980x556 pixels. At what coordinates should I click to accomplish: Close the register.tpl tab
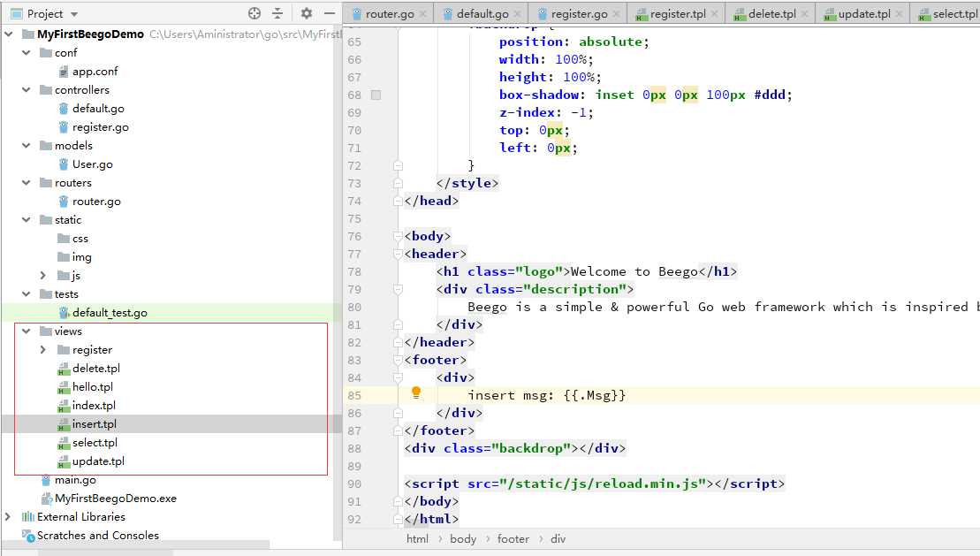(715, 14)
